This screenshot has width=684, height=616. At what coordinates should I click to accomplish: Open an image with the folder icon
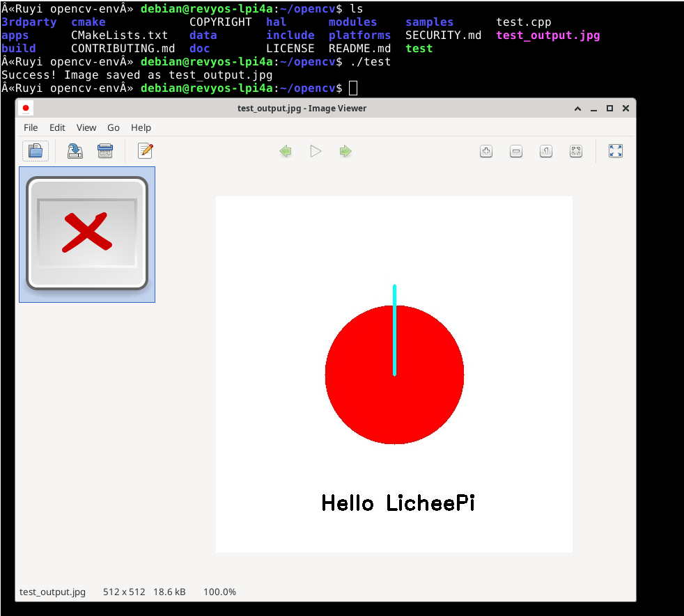click(x=36, y=151)
